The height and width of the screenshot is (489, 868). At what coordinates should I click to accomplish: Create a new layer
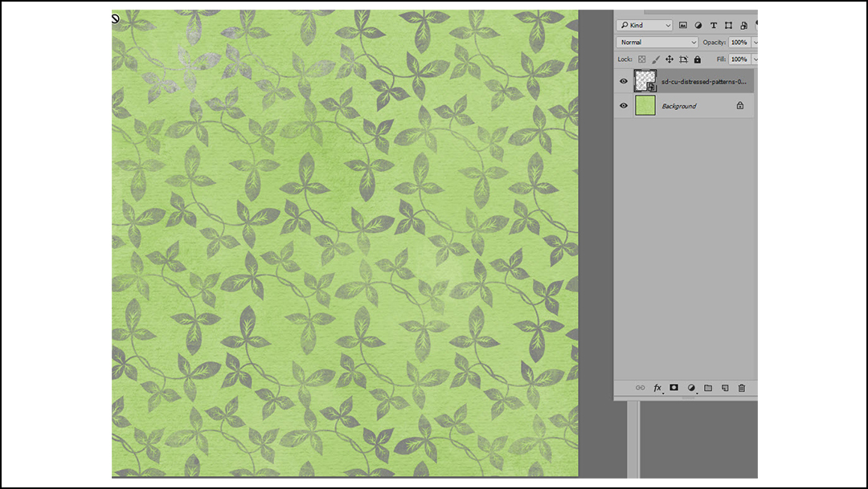(x=726, y=388)
